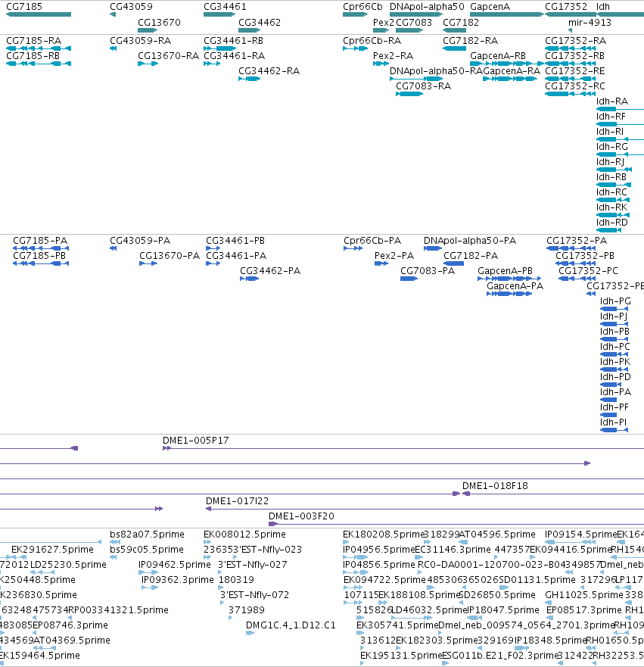Click EST EK008012.5prime label
The image size is (644, 667).
tap(245, 535)
